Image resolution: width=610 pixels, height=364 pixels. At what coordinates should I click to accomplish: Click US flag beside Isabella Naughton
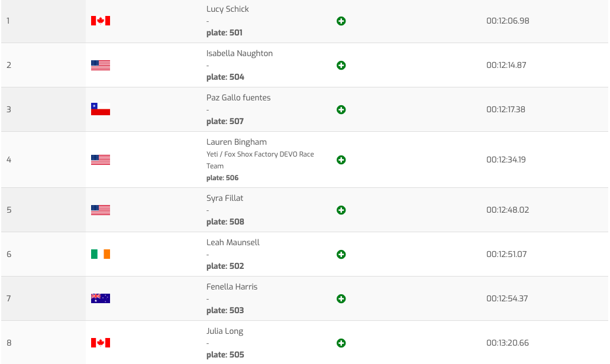coord(101,65)
